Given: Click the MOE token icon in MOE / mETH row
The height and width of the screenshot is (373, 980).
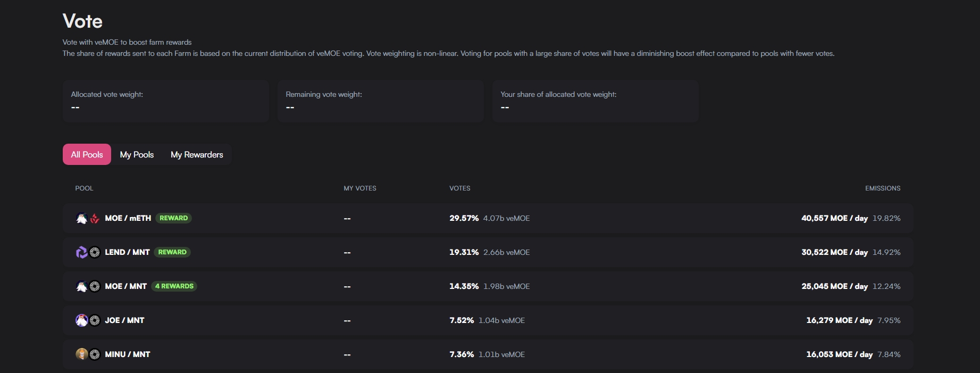Looking at the screenshot, I should 81,218.
